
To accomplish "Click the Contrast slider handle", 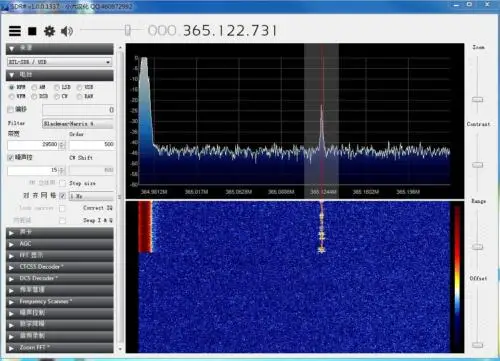I will click(x=478, y=165).
